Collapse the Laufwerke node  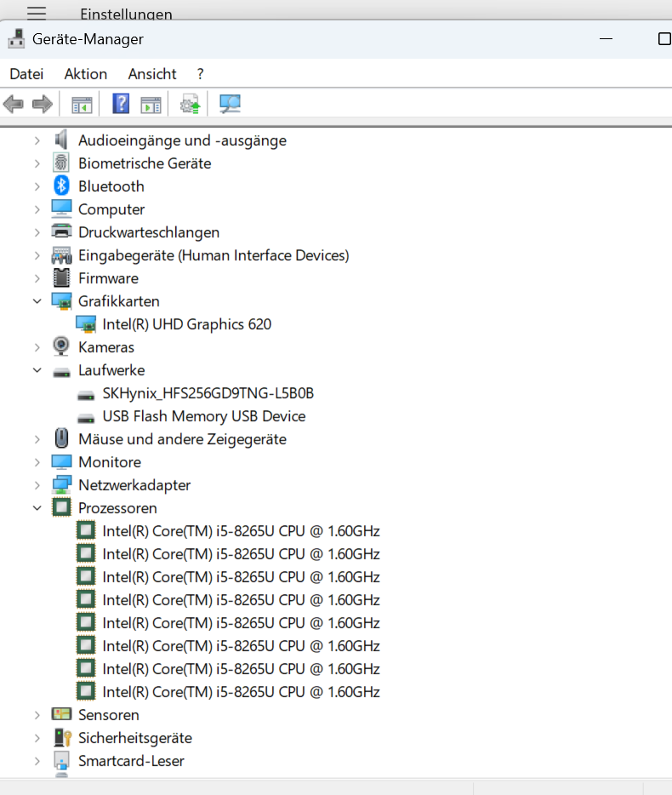tap(37, 370)
